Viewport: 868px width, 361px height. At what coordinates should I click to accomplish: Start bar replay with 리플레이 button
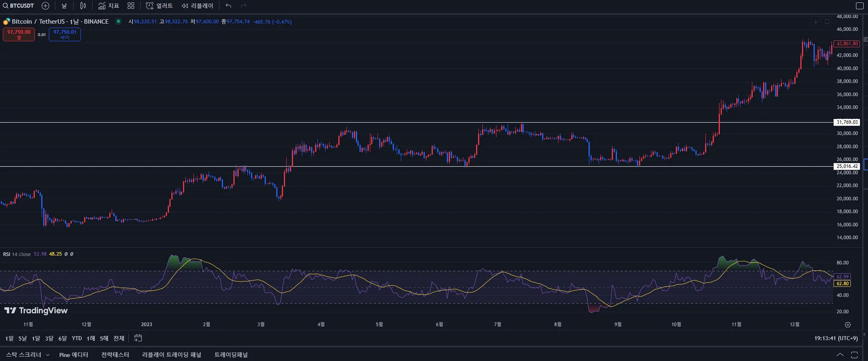(x=197, y=6)
